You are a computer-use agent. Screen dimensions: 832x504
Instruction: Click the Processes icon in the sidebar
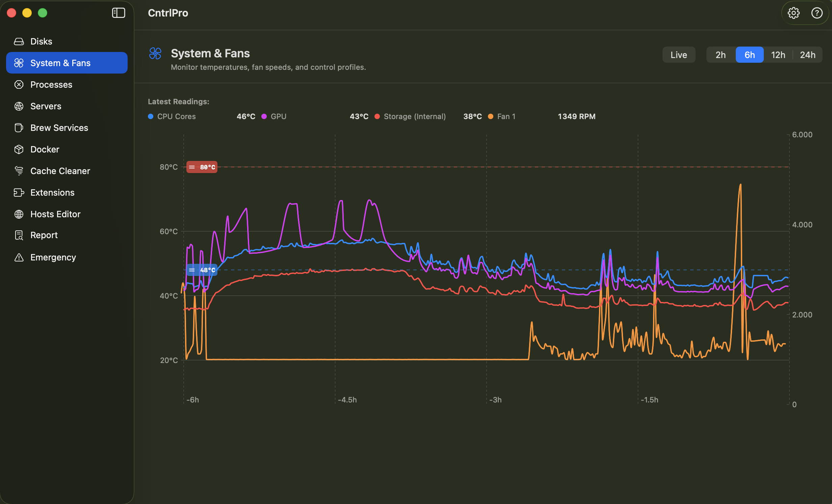19,85
